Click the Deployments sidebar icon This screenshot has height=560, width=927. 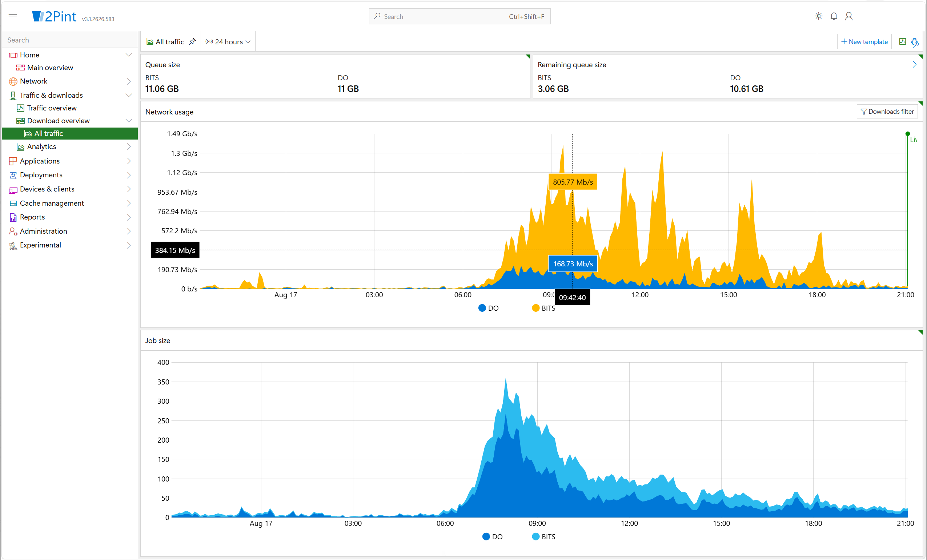click(x=13, y=175)
